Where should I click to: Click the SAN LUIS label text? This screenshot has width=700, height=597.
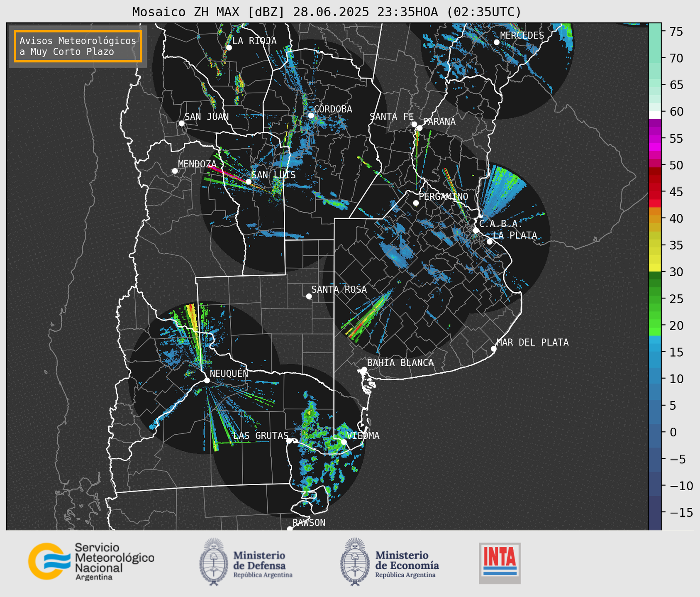tap(274, 175)
